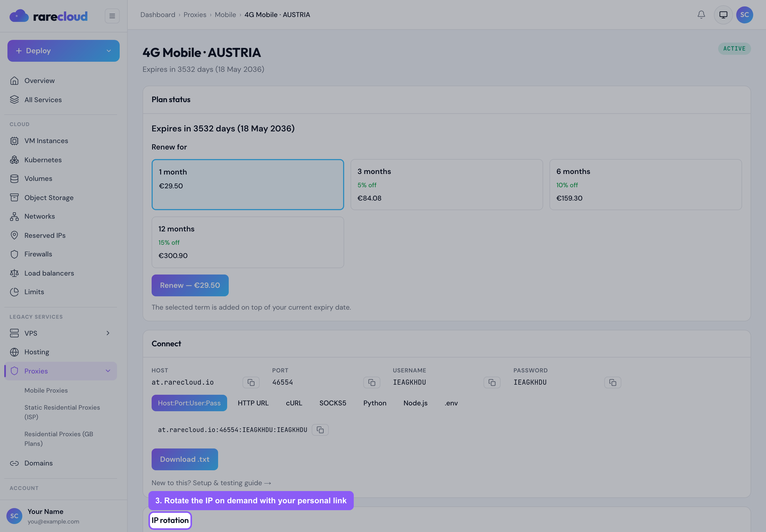
Task: Click the Your Name account profile
Action: [46, 516]
